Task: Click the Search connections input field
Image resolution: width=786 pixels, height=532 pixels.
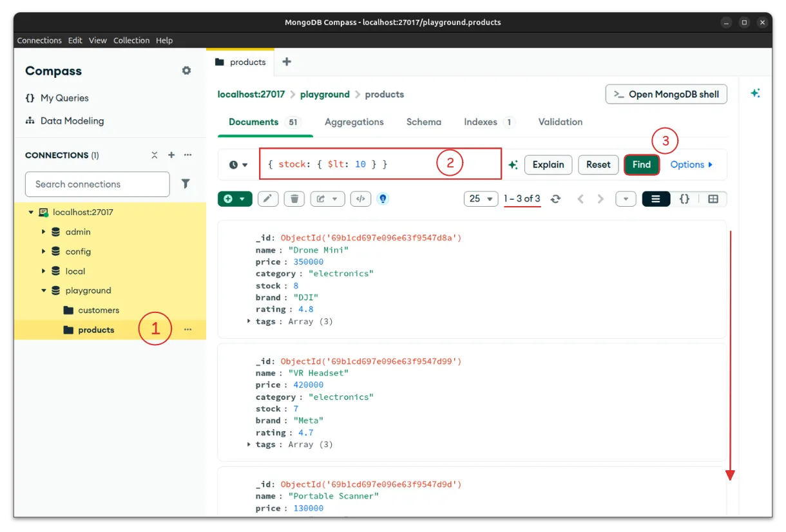Action: pos(97,184)
